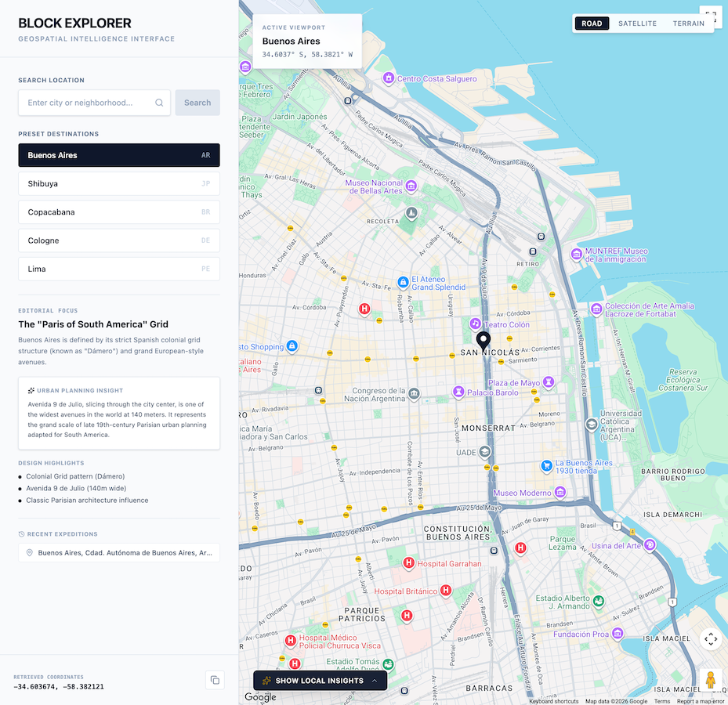Click the retrieved coordinates -34.603674, -58.382121

[x=59, y=686]
